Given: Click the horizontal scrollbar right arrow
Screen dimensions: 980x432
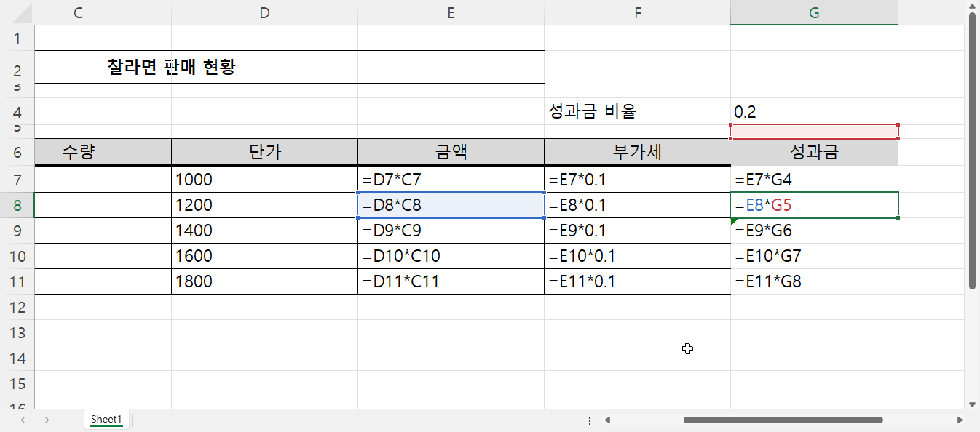Looking at the screenshot, I should point(960,420).
